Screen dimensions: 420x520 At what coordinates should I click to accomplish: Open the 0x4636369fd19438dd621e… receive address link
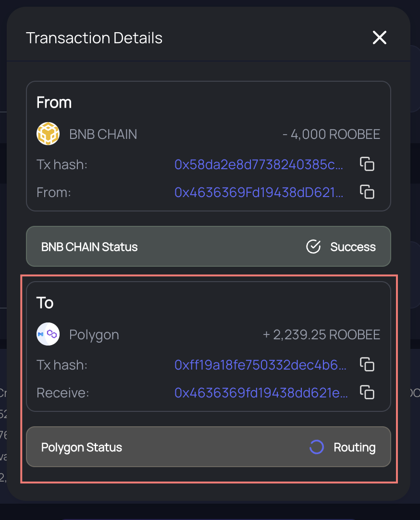[x=261, y=393]
